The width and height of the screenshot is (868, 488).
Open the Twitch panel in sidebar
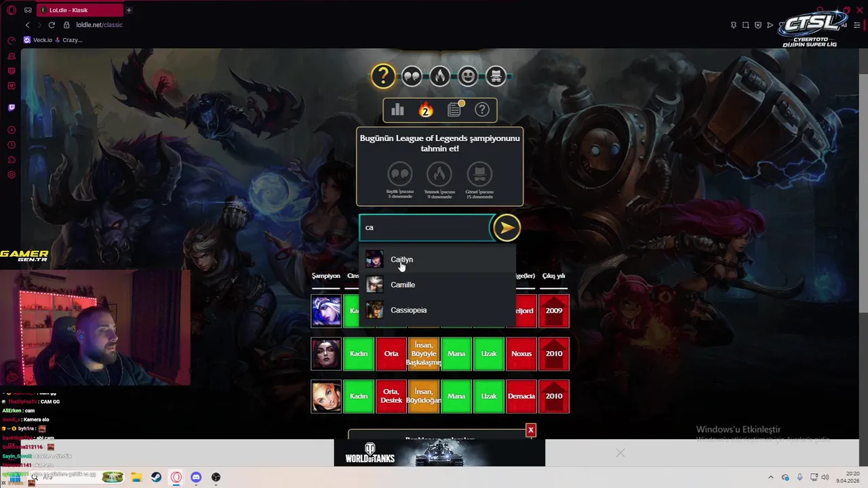point(12,108)
